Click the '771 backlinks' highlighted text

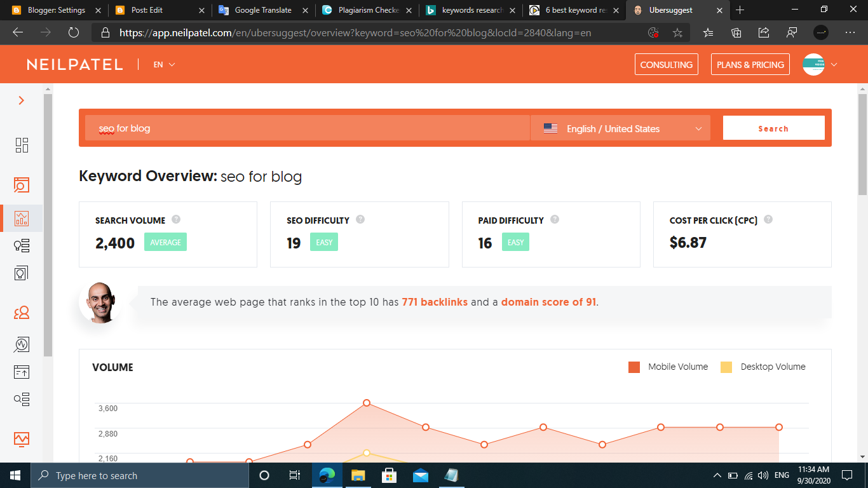tap(435, 302)
